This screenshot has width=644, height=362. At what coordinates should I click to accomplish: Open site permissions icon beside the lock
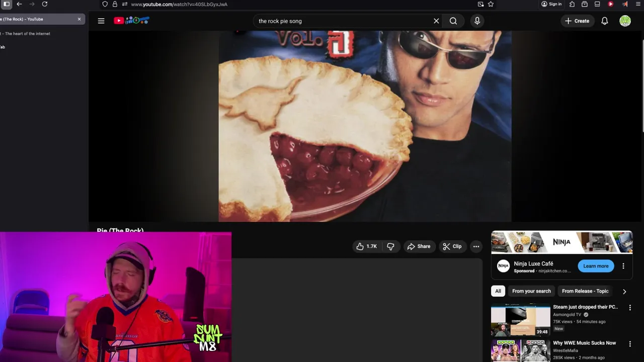(x=124, y=4)
